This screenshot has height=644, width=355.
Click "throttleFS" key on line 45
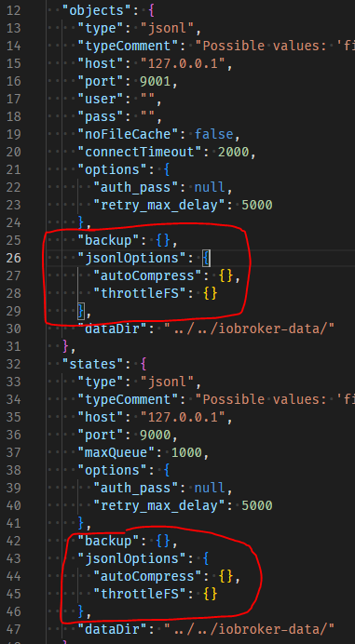143,594
